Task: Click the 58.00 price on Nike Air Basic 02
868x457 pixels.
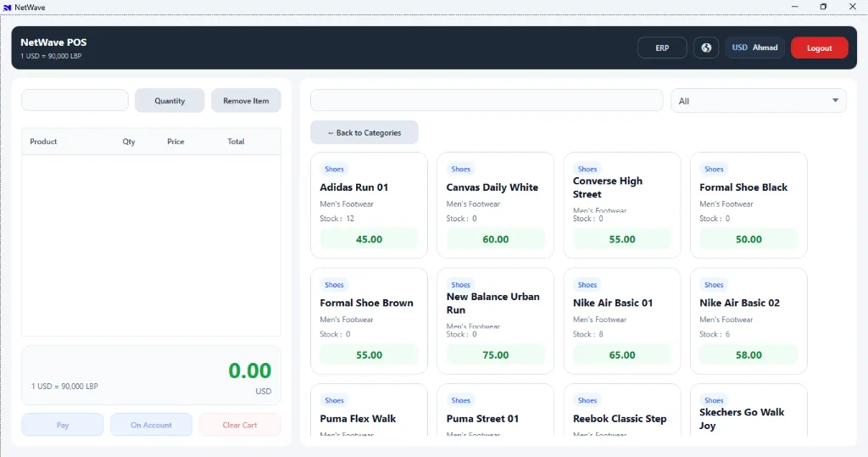Action: pos(749,355)
